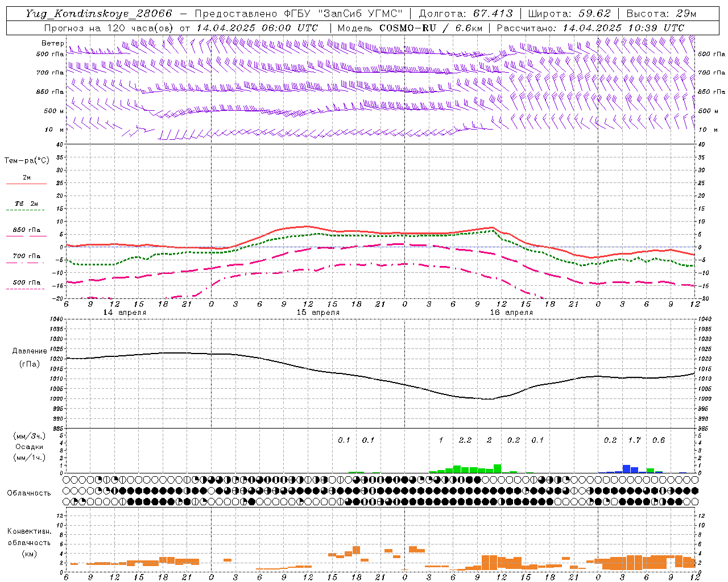
Task: Select forecast start 14.04.2025 06:00 UTC
Action: pyautogui.click(x=257, y=28)
